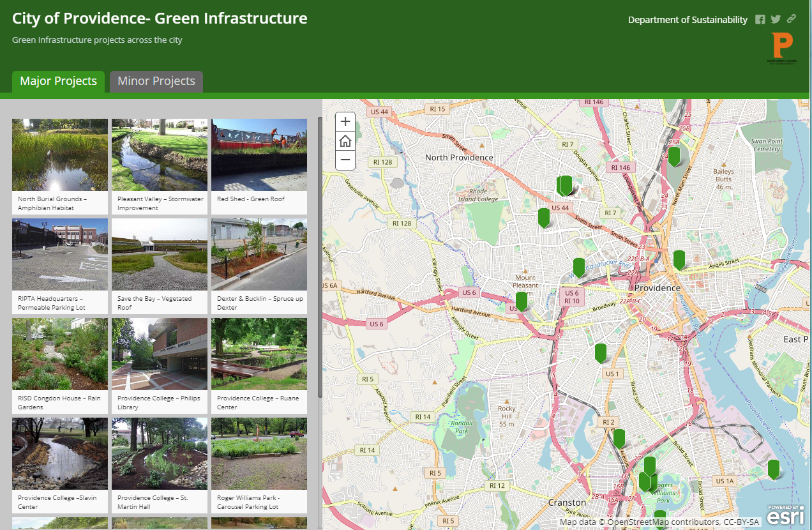Select the Major Projects tab

(58, 82)
